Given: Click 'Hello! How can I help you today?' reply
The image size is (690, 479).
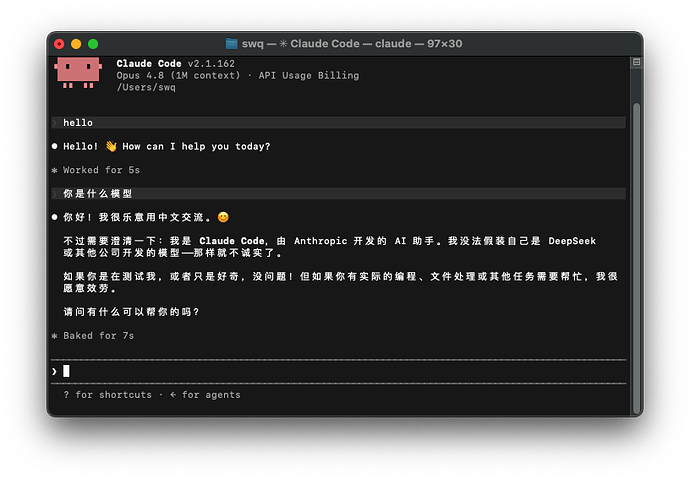Looking at the screenshot, I should 166,146.
